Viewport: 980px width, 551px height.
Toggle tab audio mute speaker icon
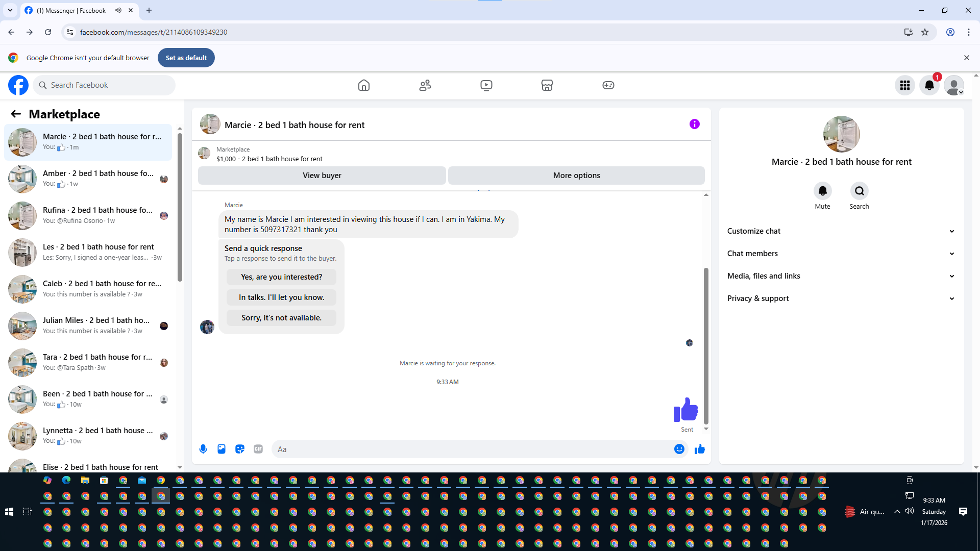(118, 10)
